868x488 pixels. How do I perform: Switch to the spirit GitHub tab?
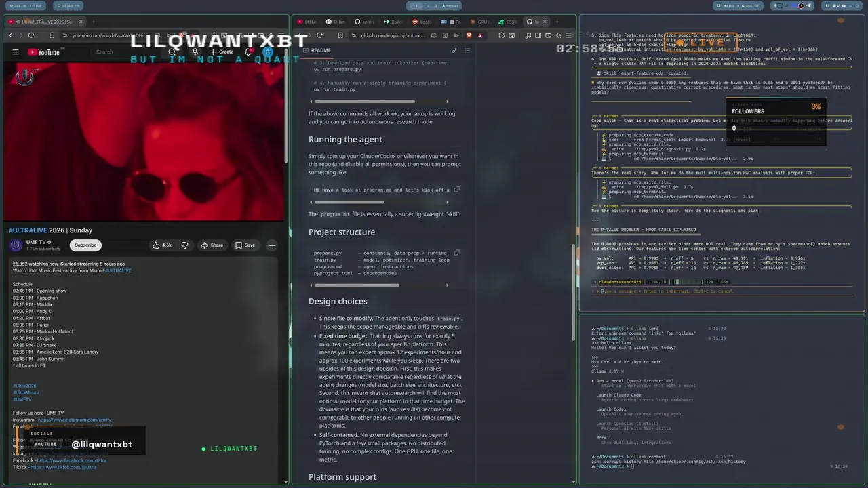[x=366, y=22]
